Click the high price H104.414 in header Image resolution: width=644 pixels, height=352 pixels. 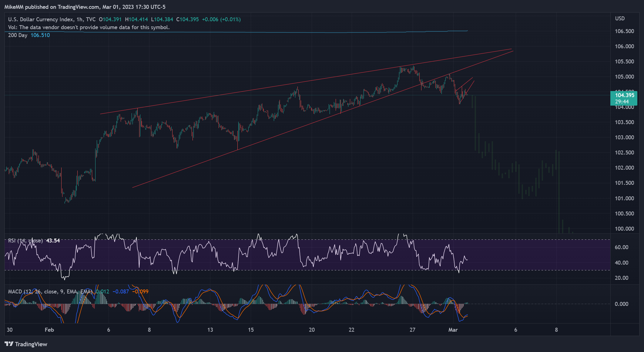[136, 19]
